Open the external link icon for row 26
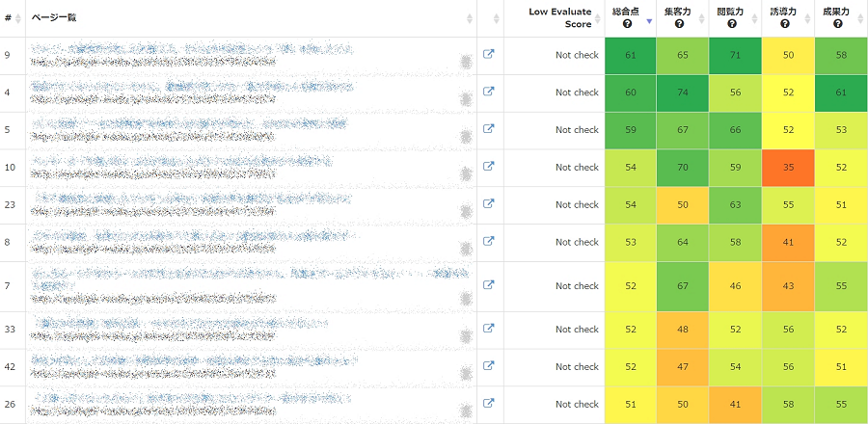This screenshot has width=868, height=424. pos(488,403)
